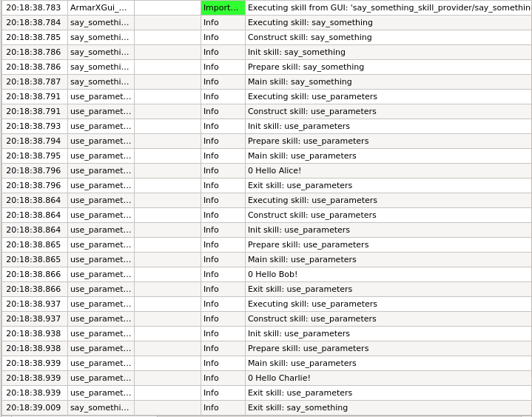The width and height of the screenshot is (532, 417).
Task: Click the '0 Hello Alice!' log message
Action: pyautogui.click(x=275, y=170)
